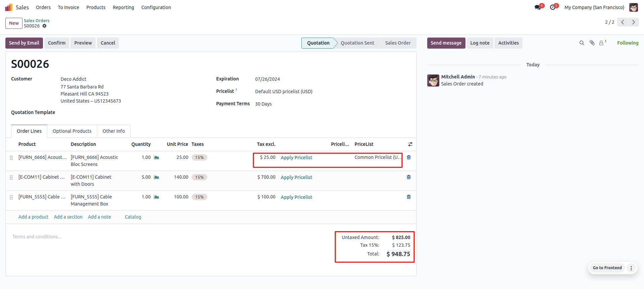Open the Reporting menu
This screenshot has height=289, width=644.
pyautogui.click(x=123, y=7)
